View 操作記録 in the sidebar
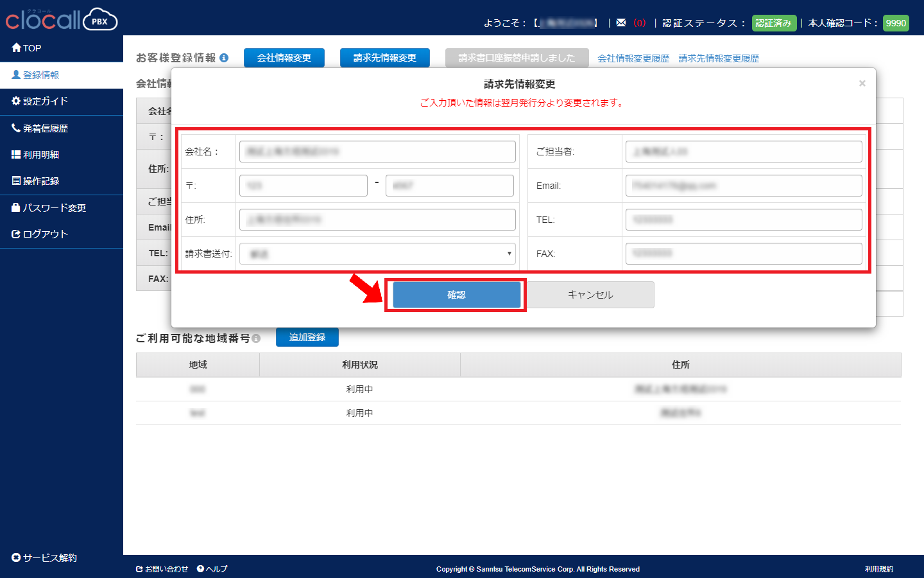The width and height of the screenshot is (924, 578). coord(35,181)
